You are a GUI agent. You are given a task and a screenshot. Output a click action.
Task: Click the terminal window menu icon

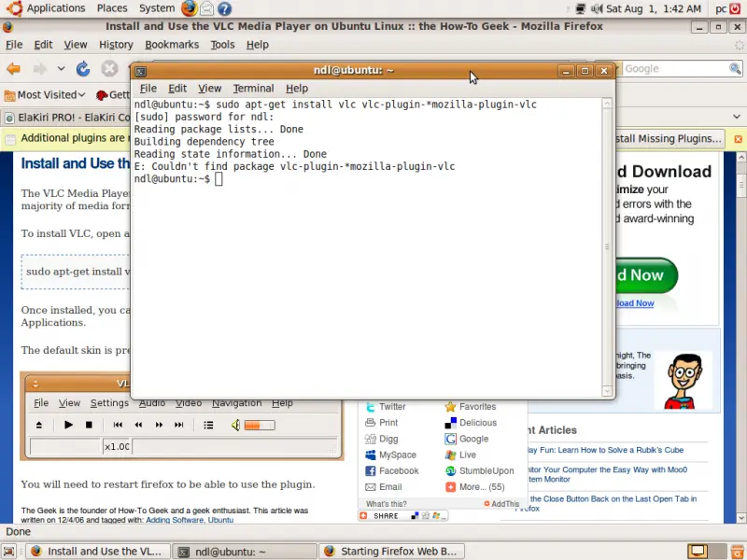(x=141, y=72)
